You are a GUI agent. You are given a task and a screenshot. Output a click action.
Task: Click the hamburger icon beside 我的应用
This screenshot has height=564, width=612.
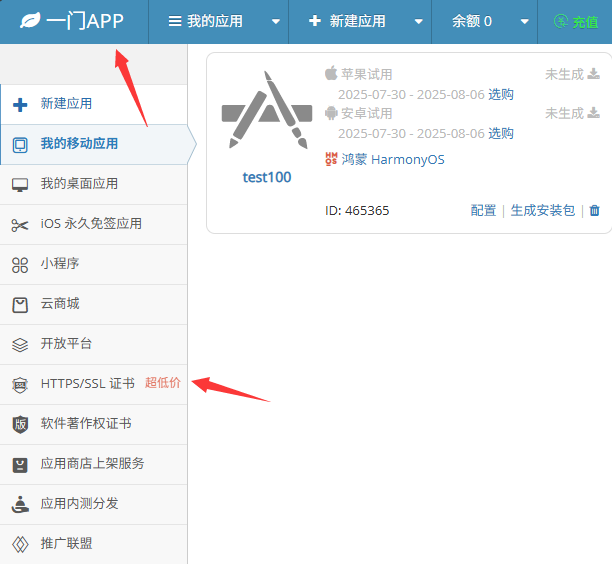[x=175, y=21]
